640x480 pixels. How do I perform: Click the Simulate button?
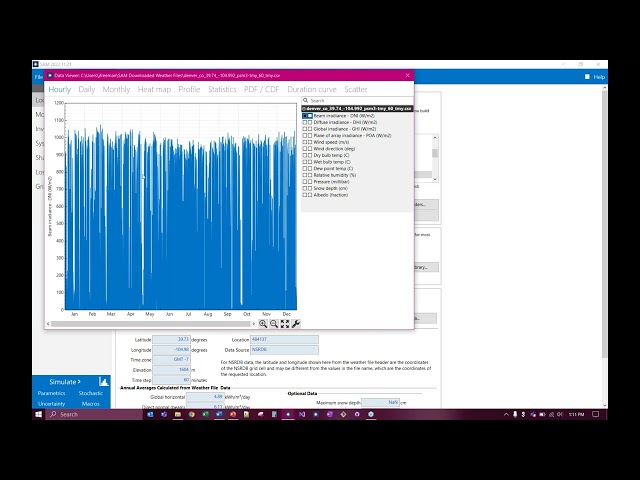[x=65, y=382]
